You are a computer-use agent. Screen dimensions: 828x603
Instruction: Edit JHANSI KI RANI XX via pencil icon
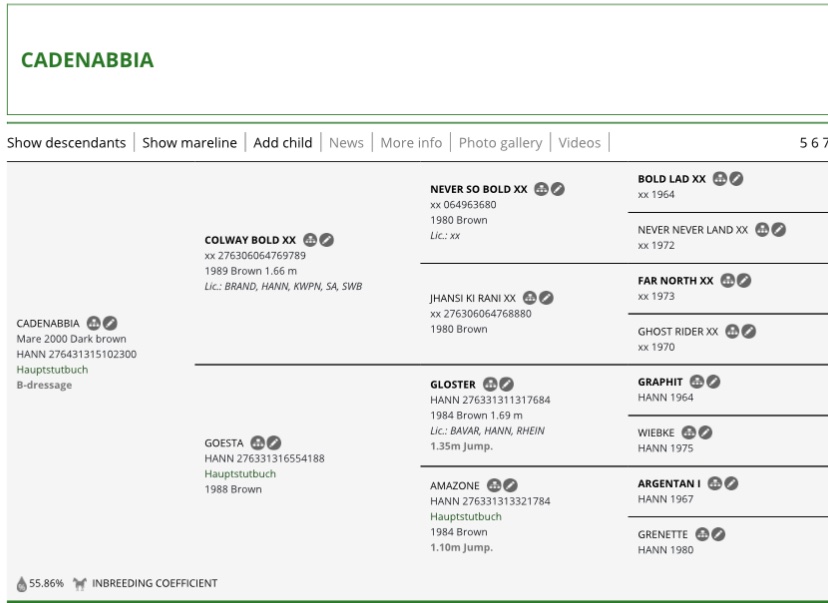[x=546, y=298]
